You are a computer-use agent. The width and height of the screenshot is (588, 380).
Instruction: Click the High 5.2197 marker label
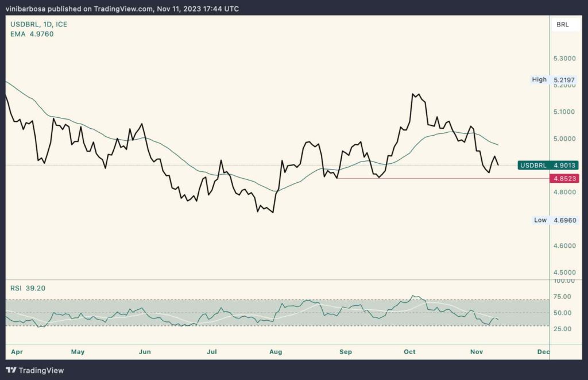(554, 80)
